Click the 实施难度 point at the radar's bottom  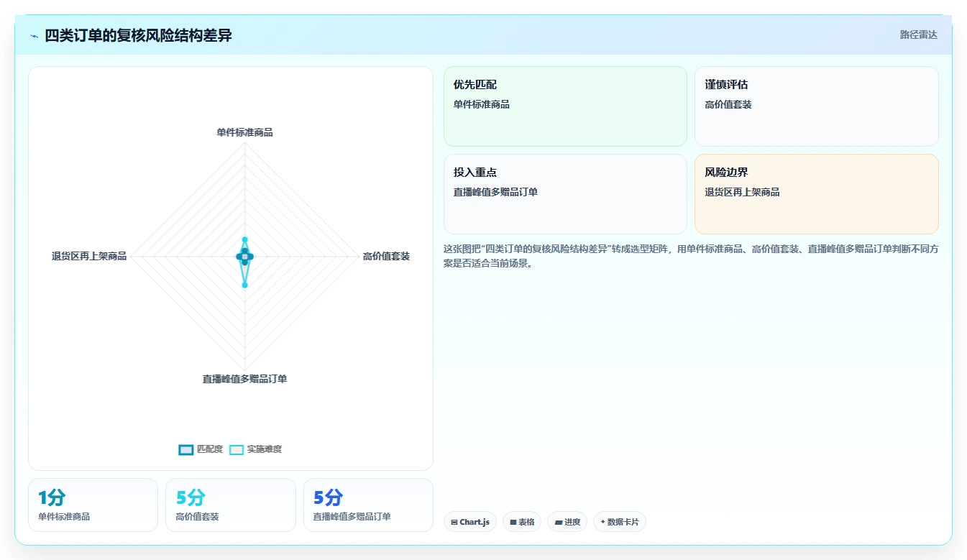244,285
